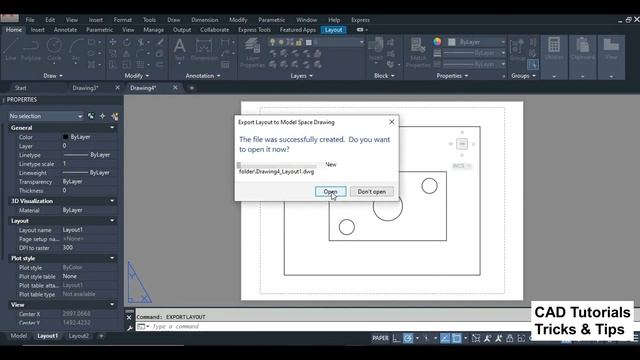Open Layer Properties manager
Screen dimensions: 640x360
252,52
